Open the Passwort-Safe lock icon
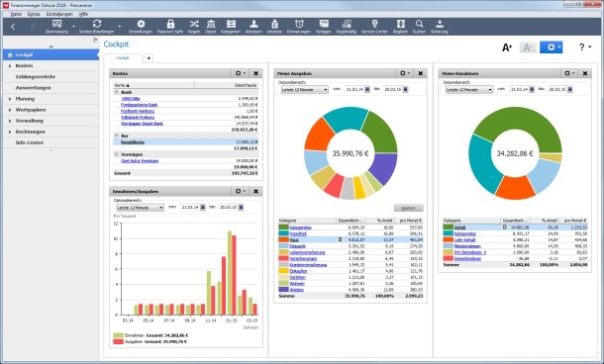604x364 pixels. [170, 24]
